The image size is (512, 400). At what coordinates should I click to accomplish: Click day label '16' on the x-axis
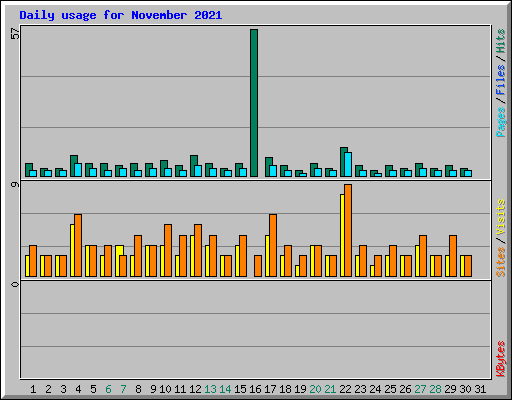pyautogui.click(x=255, y=389)
